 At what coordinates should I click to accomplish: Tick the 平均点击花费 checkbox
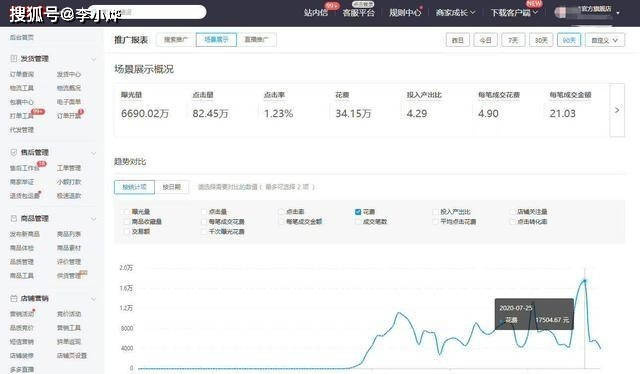pyautogui.click(x=435, y=222)
